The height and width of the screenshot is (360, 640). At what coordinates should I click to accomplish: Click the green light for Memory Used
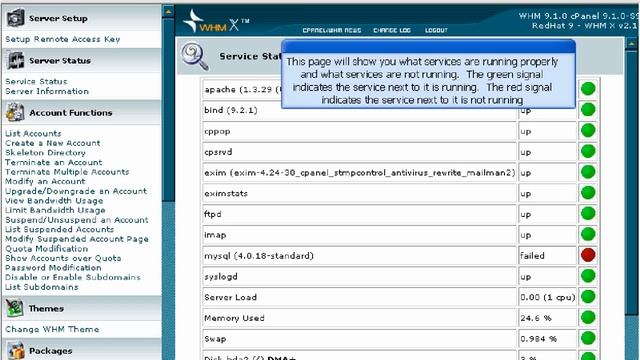[588, 318]
